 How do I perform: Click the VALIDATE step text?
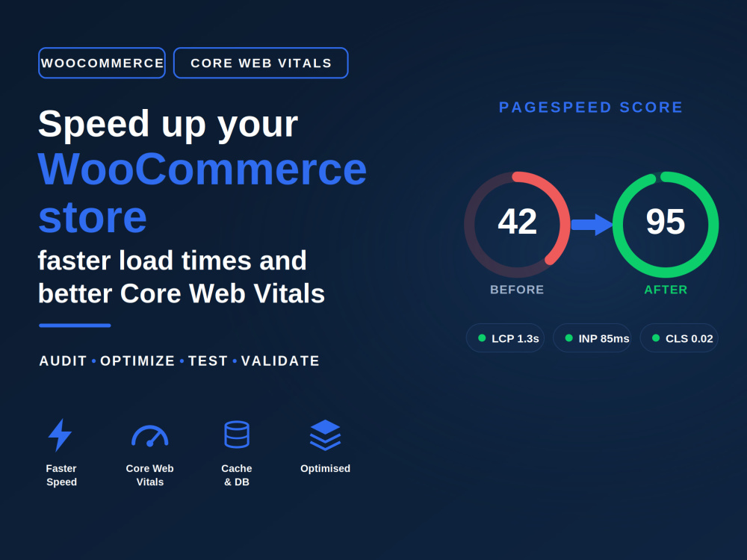(280, 361)
